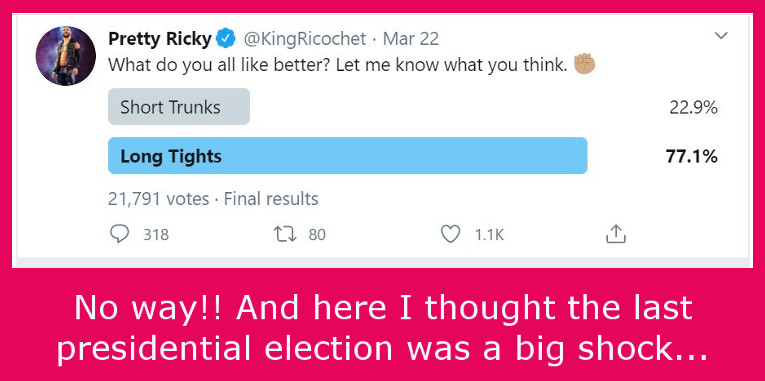Click the 1.1K likes count
765x381 pixels.
(489, 235)
